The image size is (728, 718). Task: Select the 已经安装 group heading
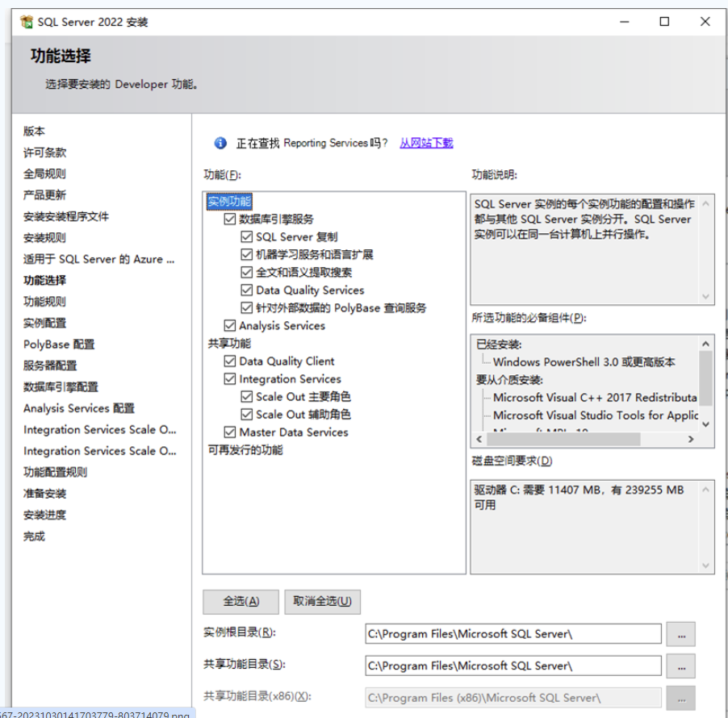click(499, 344)
